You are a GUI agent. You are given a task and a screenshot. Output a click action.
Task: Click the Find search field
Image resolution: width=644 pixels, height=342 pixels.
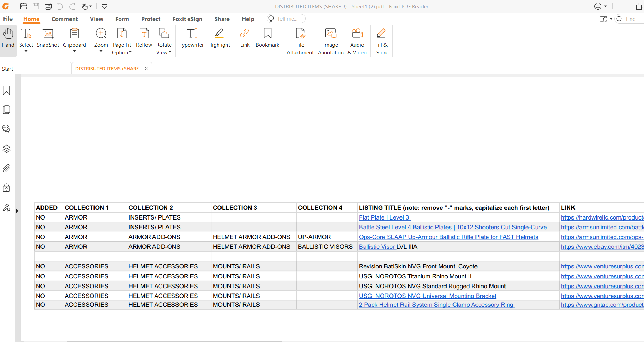(x=630, y=19)
